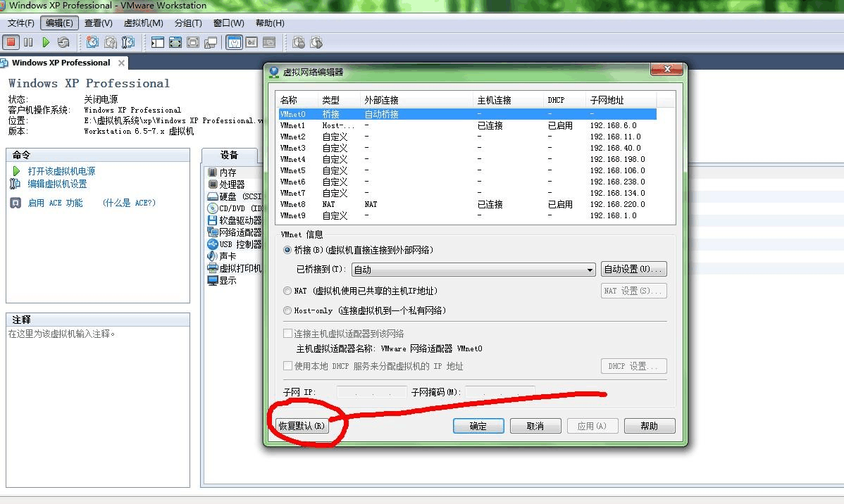Open the 虚拟机(M) menu
844x504 pixels.
(143, 23)
